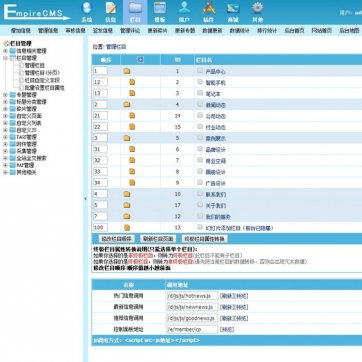Open the 增加信息 submenu item

(x=21, y=30)
